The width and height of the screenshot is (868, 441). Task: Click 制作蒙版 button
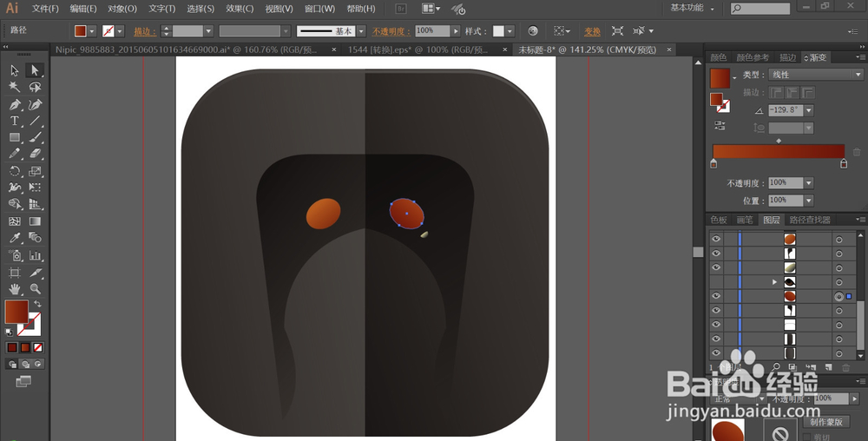pyautogui.click(x=826, y=422)
